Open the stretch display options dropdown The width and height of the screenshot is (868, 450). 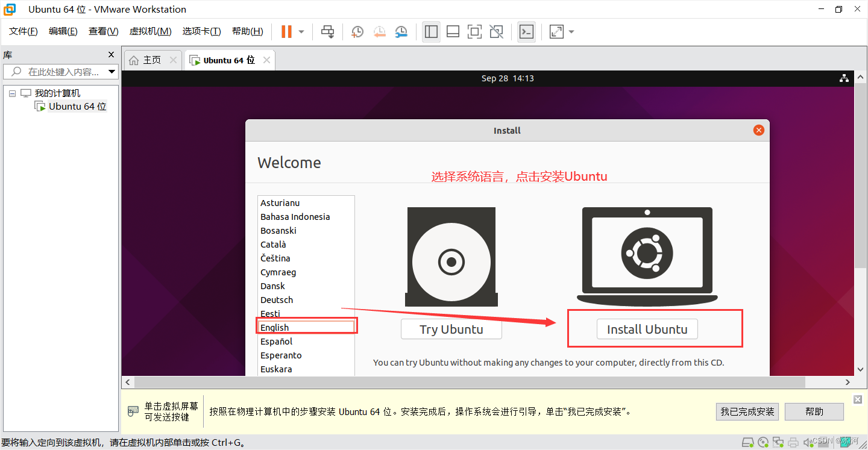pos(570,31)
